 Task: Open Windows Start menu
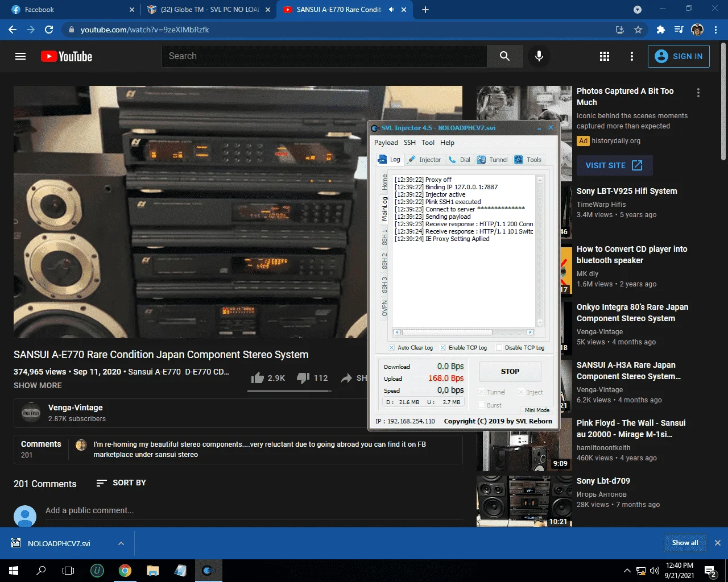click(x=14, y=571)
